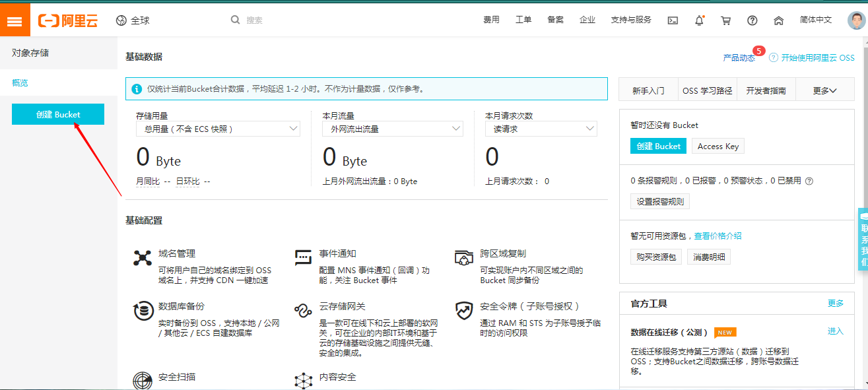Screen dimensions: 868x390
Task: Expand the 外网流出流量 dropdown
Action: coord(393,129)
